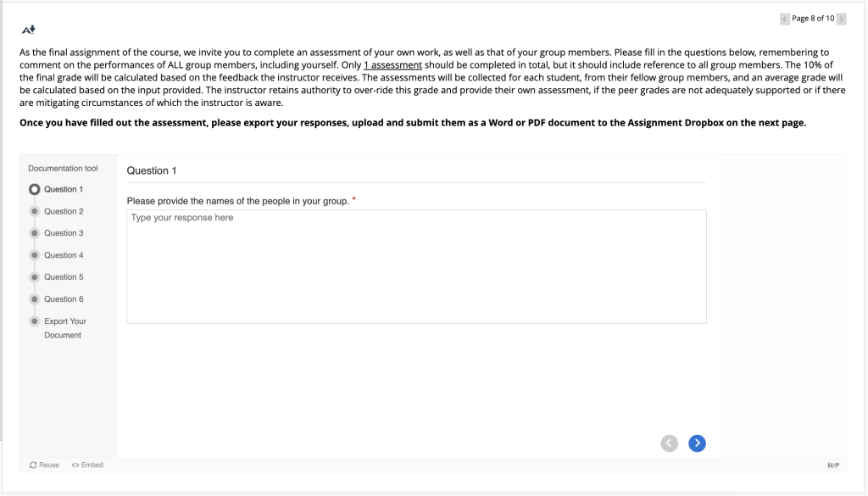Click the text size adjustment icon
Screen dimensions: 868x496
[x=29, y=30]
